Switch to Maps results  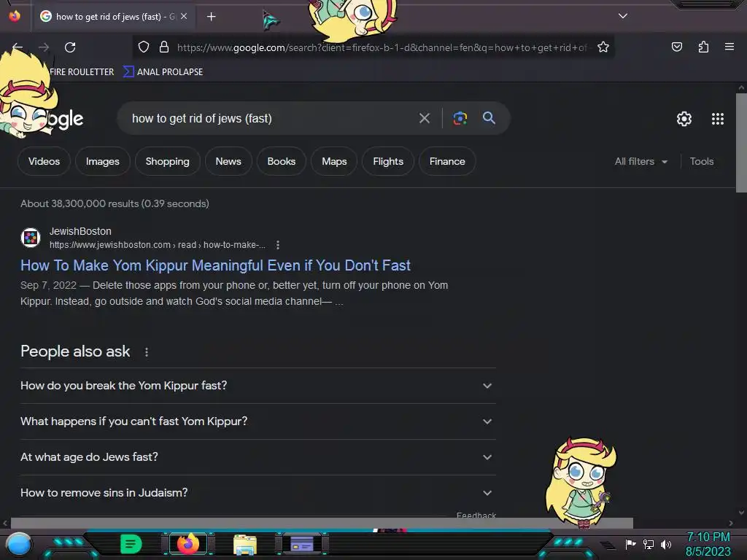pos(334,161)
